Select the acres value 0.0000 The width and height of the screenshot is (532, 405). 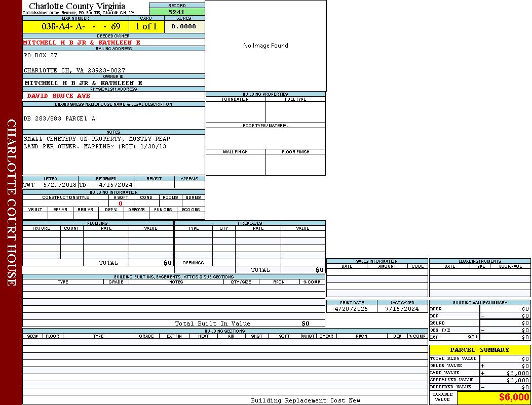184,26
